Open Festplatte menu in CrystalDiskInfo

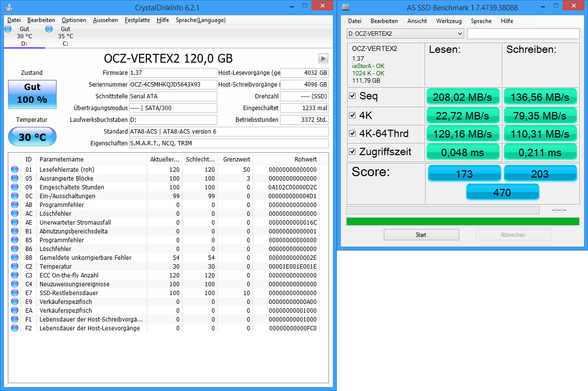pyautogui.click(x=137, y=20)
